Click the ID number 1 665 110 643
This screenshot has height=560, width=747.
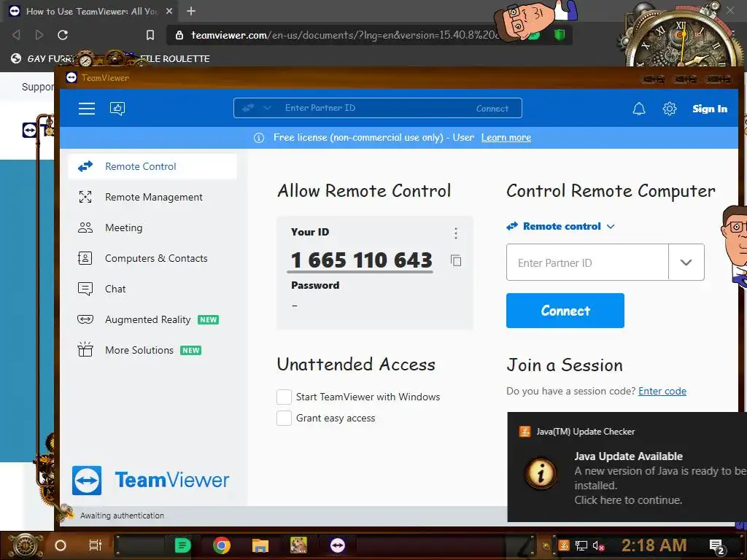pyautogui.click(x=361, y=260)
